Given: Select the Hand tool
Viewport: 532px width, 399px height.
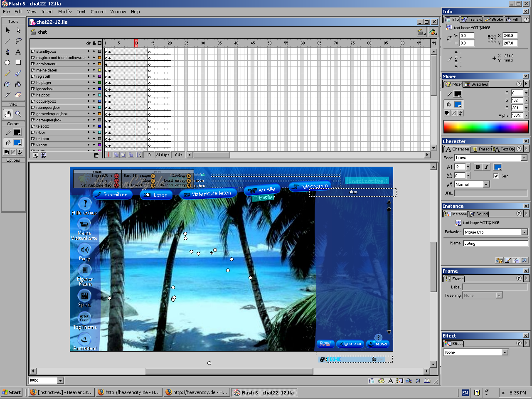Looking at the screenshot, I should (7, 114).
